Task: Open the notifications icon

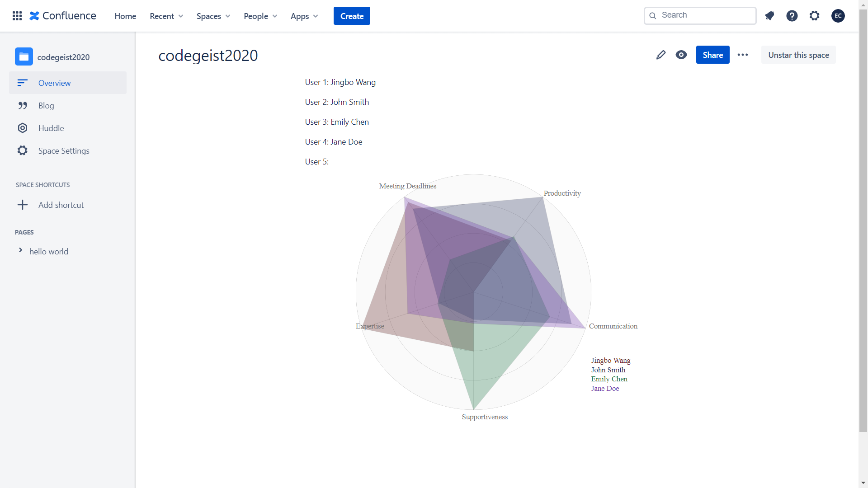Action: point(769,16)
